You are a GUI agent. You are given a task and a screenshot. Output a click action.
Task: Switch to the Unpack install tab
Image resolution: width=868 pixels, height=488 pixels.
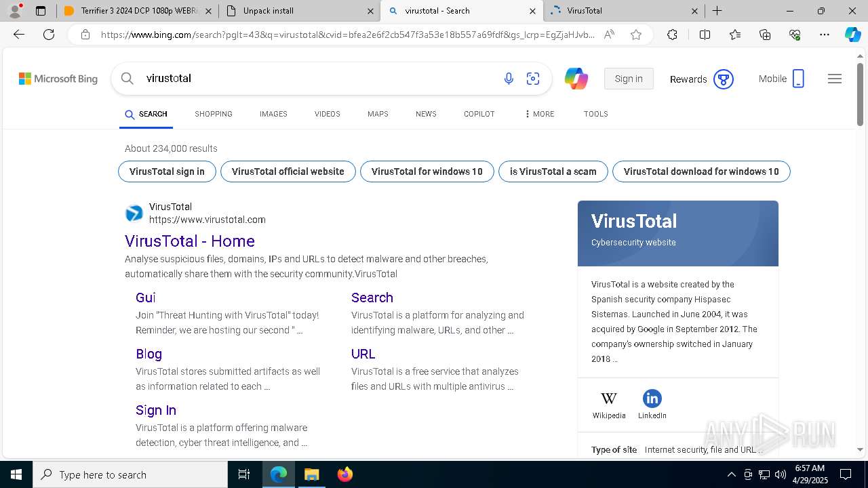pos(299,11)
